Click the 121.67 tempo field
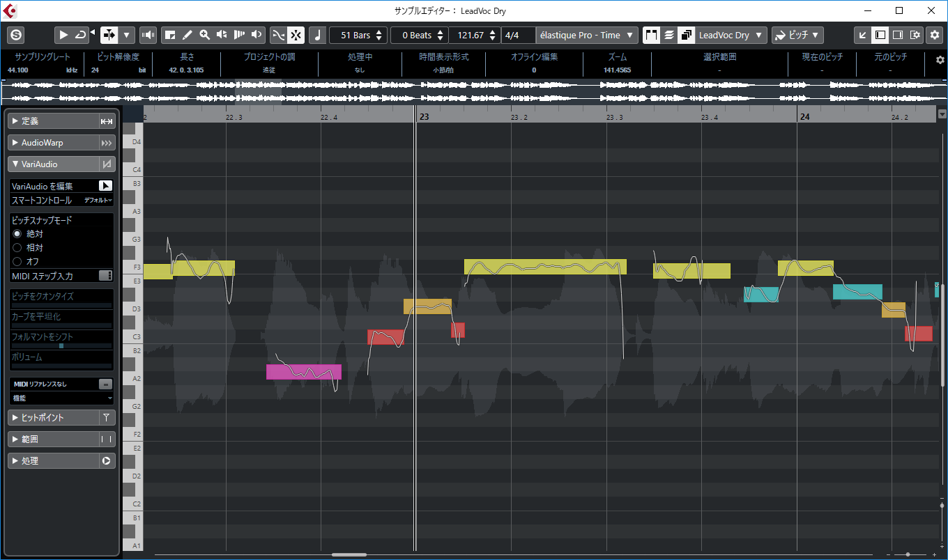This screenshot has height=560, width=948. pos(475,35)
